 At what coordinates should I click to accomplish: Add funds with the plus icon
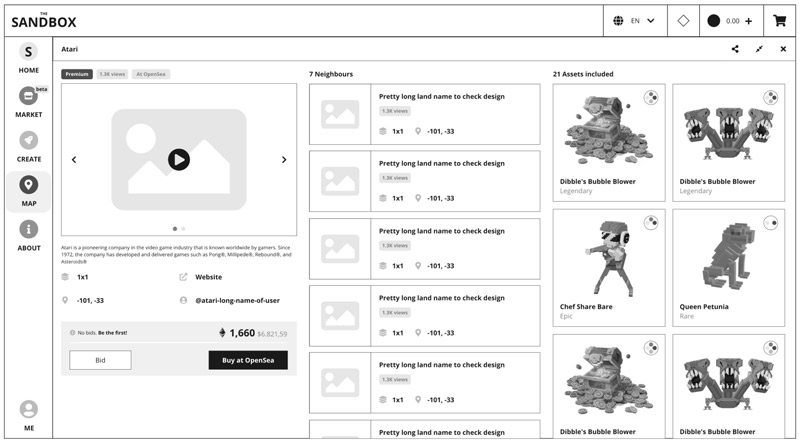coord(748,20)
